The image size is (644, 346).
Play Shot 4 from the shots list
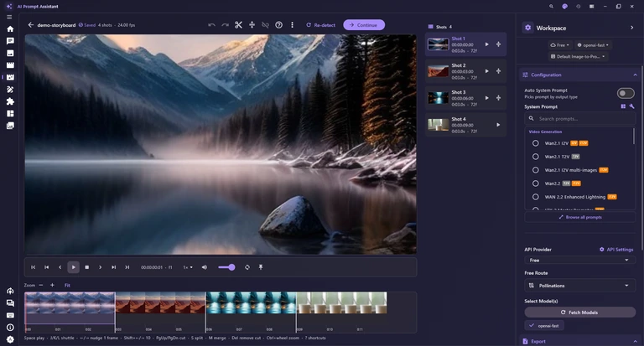(498, 125)
